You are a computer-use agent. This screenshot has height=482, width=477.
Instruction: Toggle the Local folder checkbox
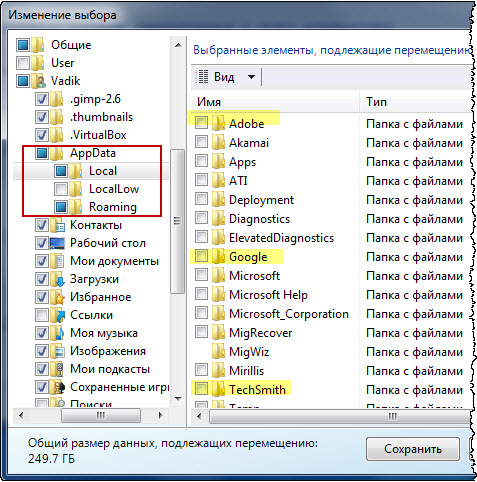(61, 171)
